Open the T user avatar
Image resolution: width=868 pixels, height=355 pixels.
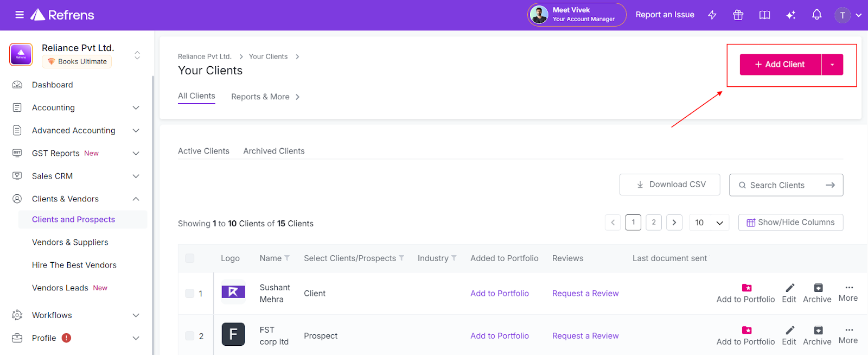point(843,15)
